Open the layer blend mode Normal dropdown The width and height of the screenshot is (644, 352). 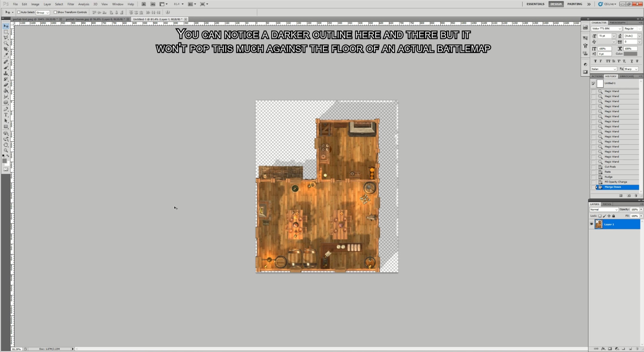click(x=604, y=210)
